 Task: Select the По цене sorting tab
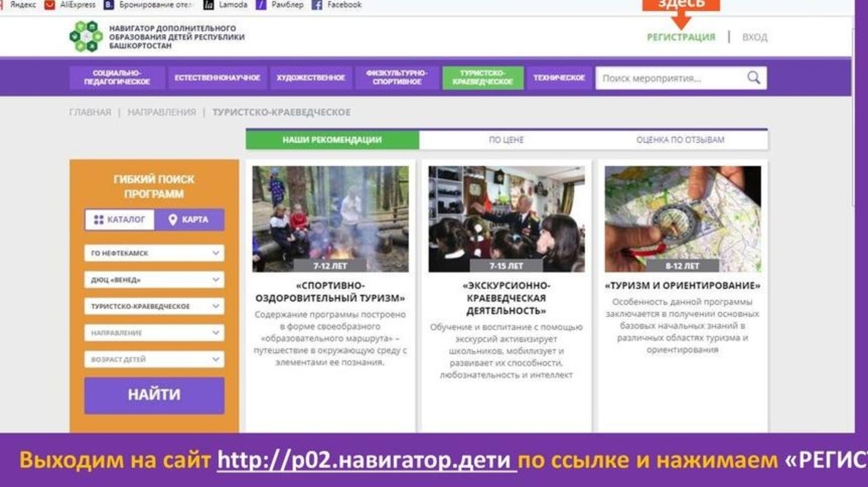506,139
